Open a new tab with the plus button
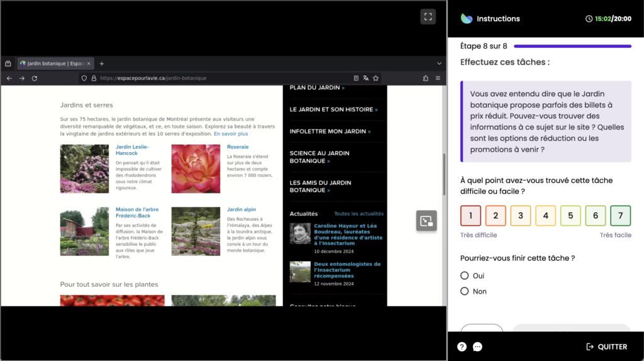644x361 pixels. (x=102, y=64)
